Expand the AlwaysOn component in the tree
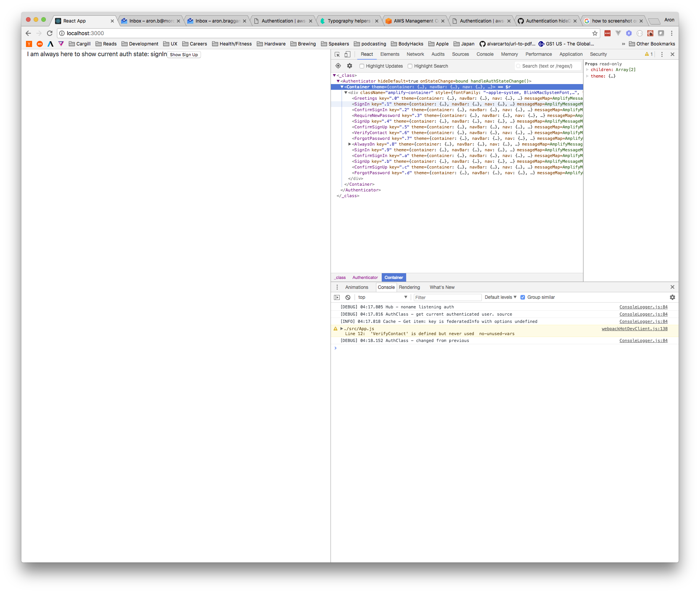The image size is (700, 593). tap(350, 144)
